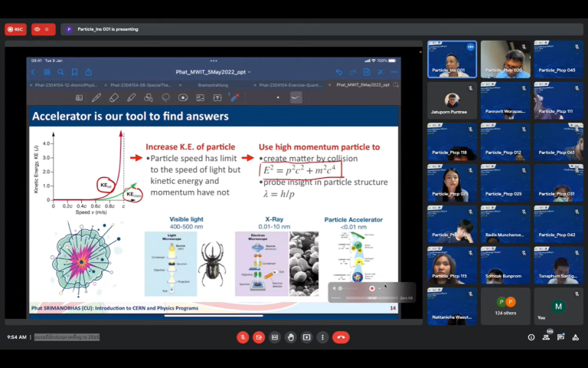This screenshot has height=368, width=588.
Task: Close the Phat-2304154-12-AtomicPhysi tab
Action: click(x=31, y=85)
